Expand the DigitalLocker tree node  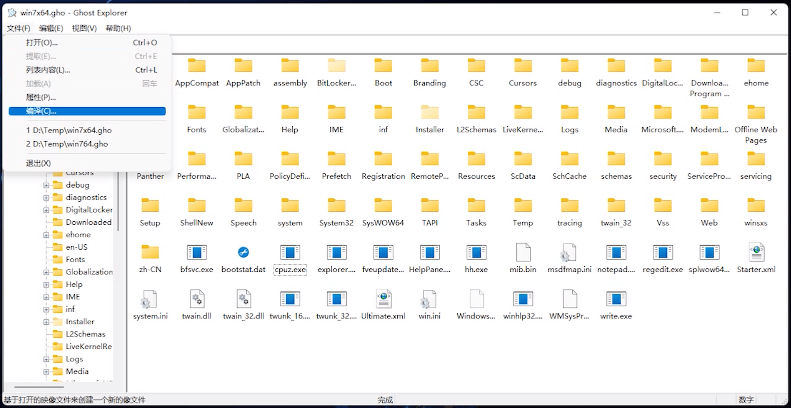[x=46, y=210]
